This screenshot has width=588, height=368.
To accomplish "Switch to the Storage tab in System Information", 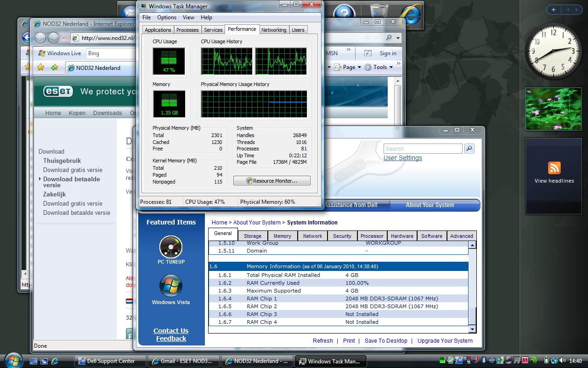I will tap(252, 236).
